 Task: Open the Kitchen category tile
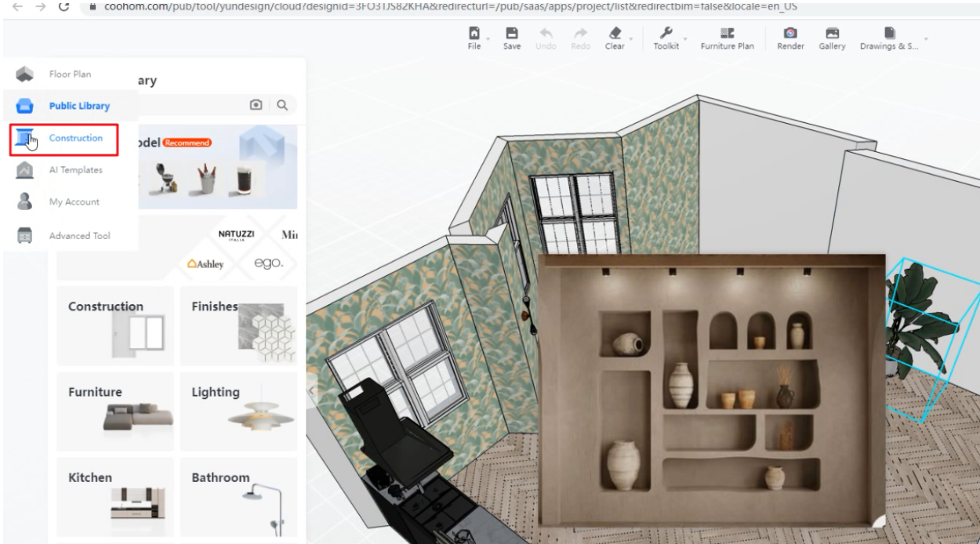coord(115,496)
